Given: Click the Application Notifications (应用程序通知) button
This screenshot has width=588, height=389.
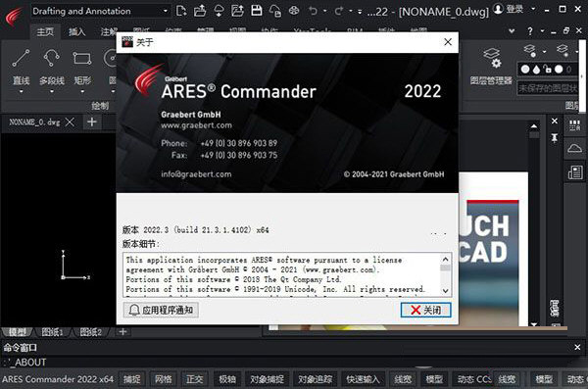Looking at the screenshot, I should coord(161,310).
